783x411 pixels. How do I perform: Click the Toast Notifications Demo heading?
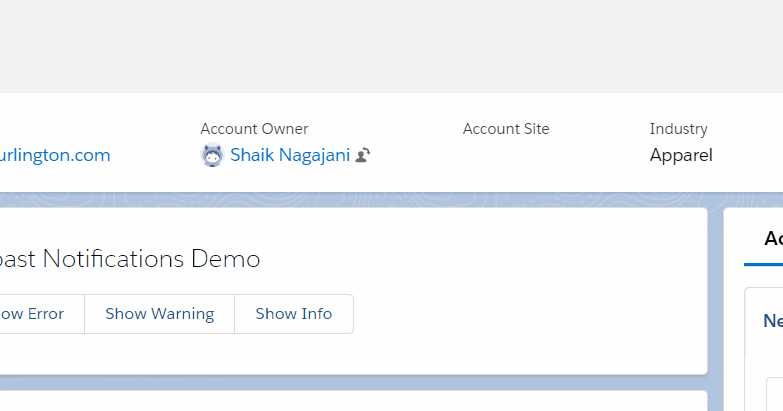[130, 259]
